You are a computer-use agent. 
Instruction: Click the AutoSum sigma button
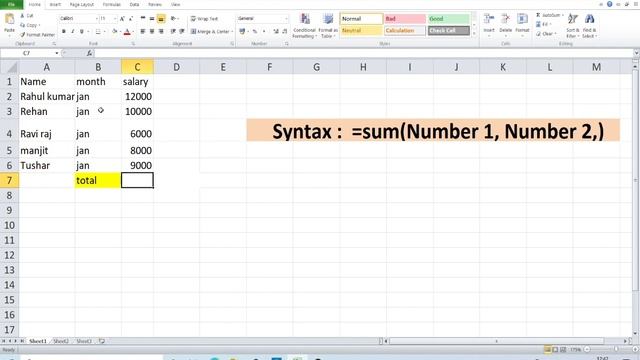click(x=548, y=15)
